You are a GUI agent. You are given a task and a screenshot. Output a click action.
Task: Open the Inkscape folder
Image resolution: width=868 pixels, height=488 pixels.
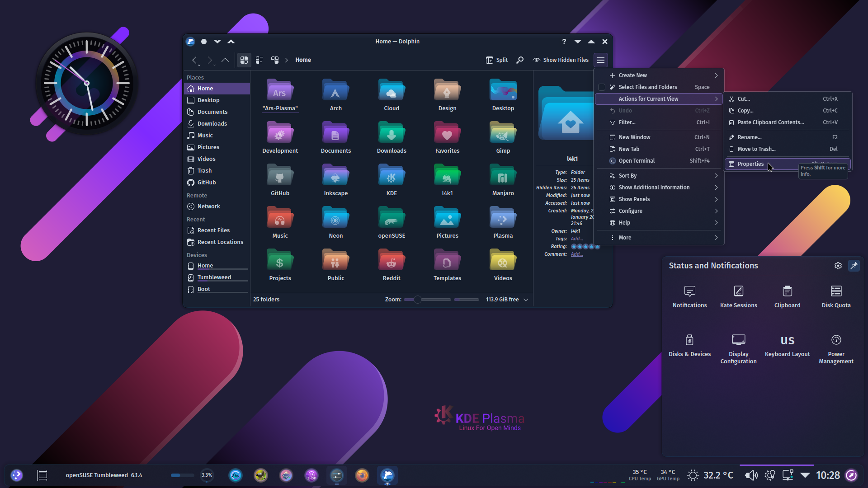336,180
